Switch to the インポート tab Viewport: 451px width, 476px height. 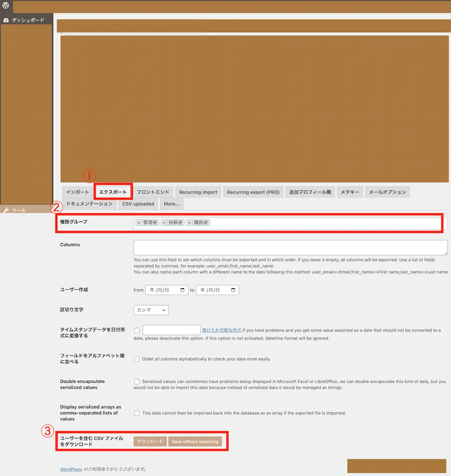[x=78, y=192]
